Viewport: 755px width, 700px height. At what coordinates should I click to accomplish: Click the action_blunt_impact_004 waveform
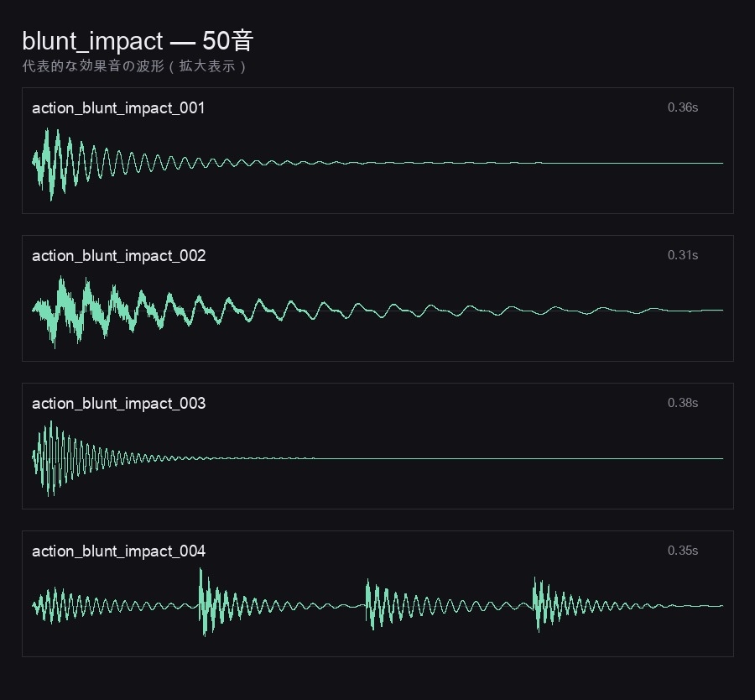(377, 602)
